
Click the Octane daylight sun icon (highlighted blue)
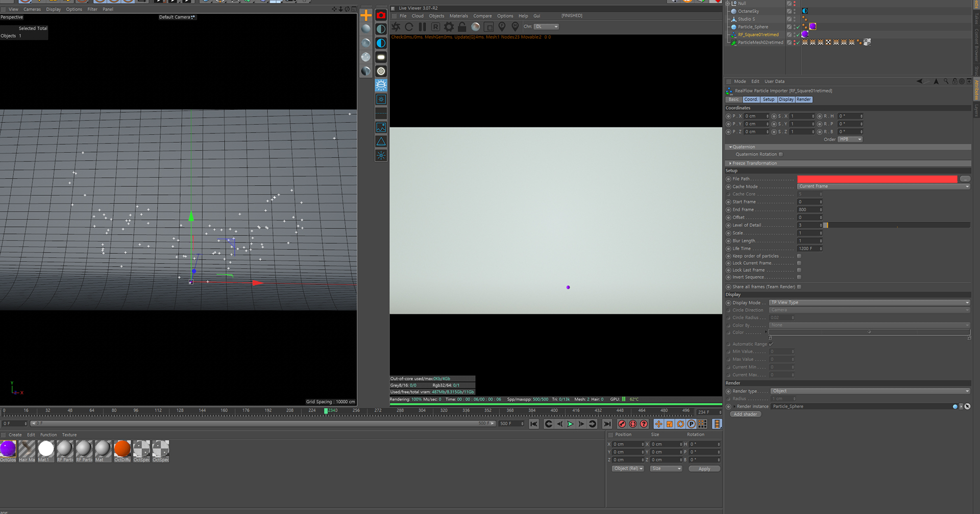click(381, 85)
